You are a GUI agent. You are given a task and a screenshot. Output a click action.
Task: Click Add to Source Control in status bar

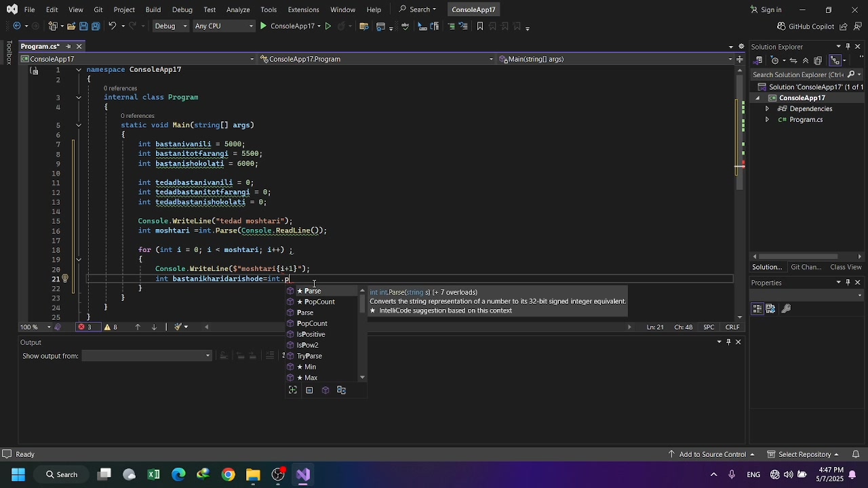712,454
